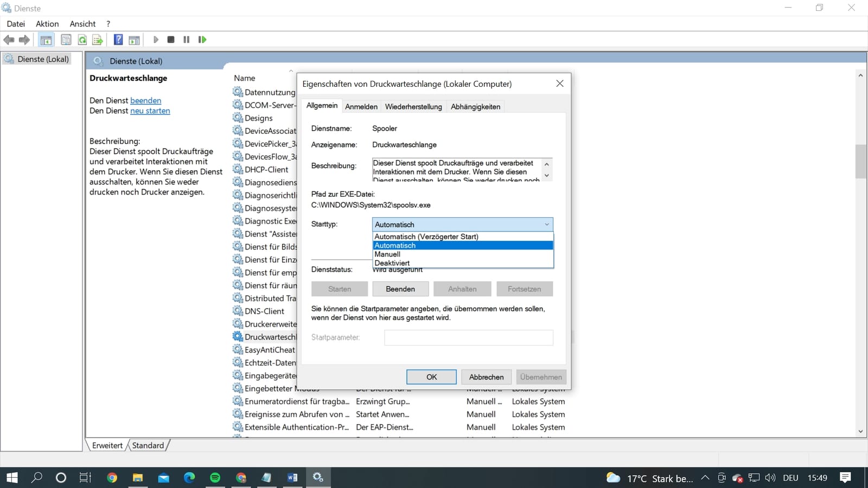Open the Datei menu
This screenshot has height=488, width=868.
16,24
